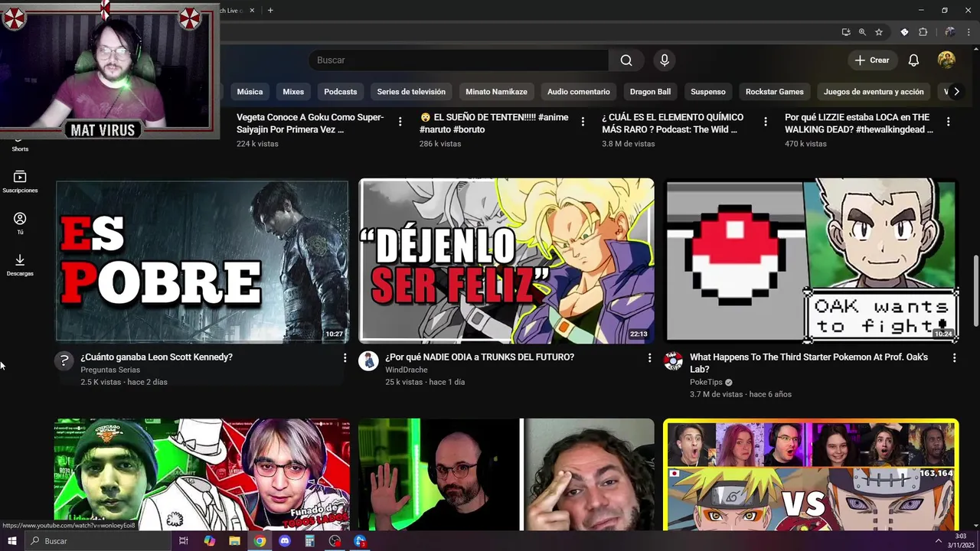Open Task View on the taskbar
Image resolution: width=980 pixels, height=551 pixels.
[184, 541]
